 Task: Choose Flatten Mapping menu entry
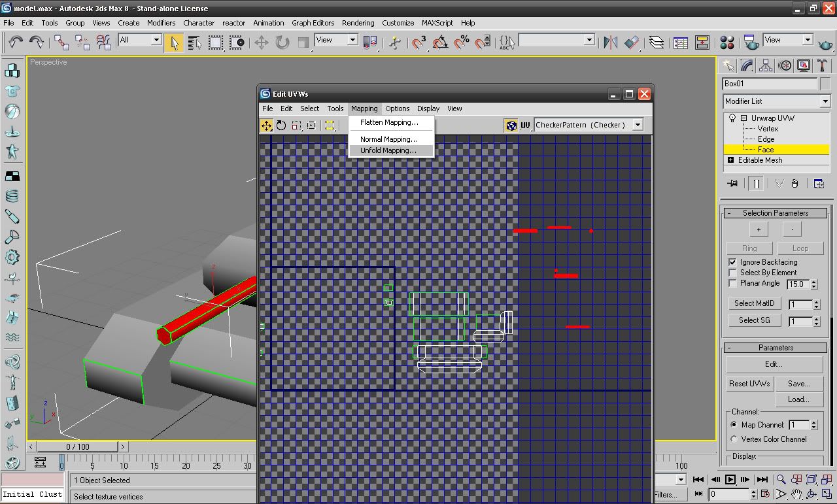pyautogui.click(x=391, y=122)
